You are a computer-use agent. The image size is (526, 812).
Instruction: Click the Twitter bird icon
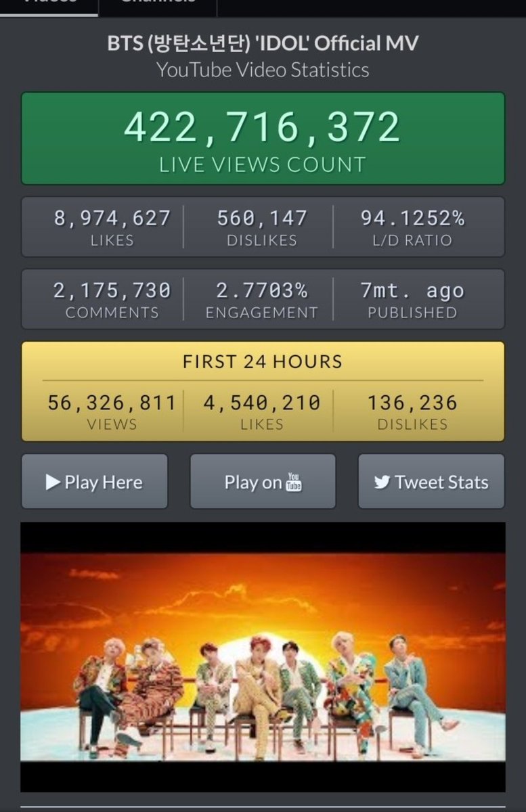(x=382, y=482)
